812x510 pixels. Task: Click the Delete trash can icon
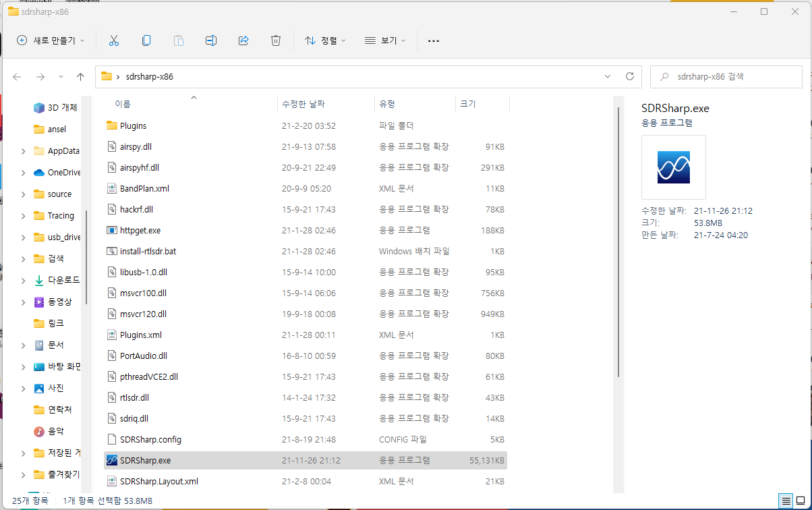tap(276, 40)
